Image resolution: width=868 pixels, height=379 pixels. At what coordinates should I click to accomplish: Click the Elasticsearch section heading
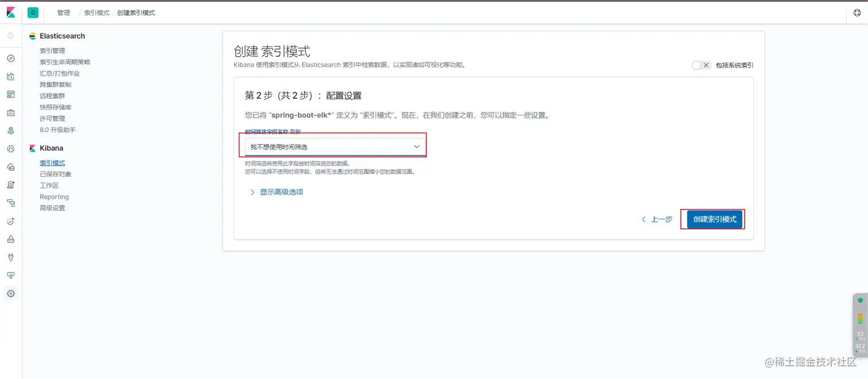click(62, 36)
